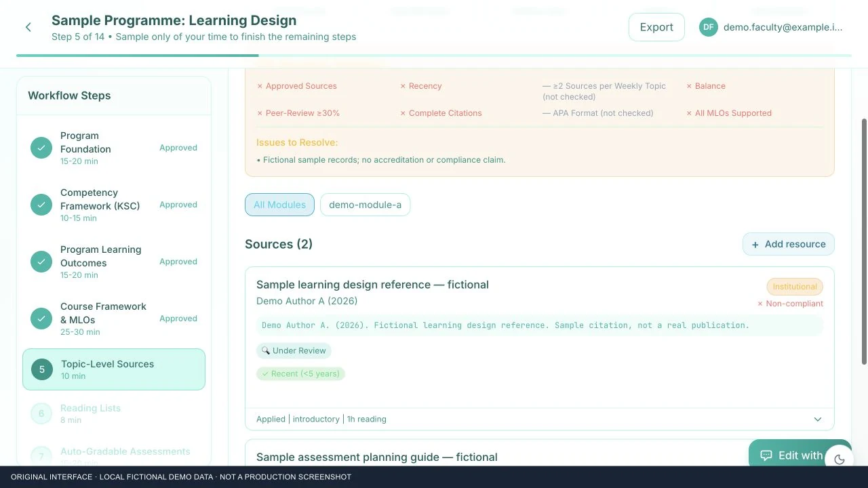Viewport: 868px width, 488px height.
Task: Click the Issues to Resolve heading
Action: 297,142
